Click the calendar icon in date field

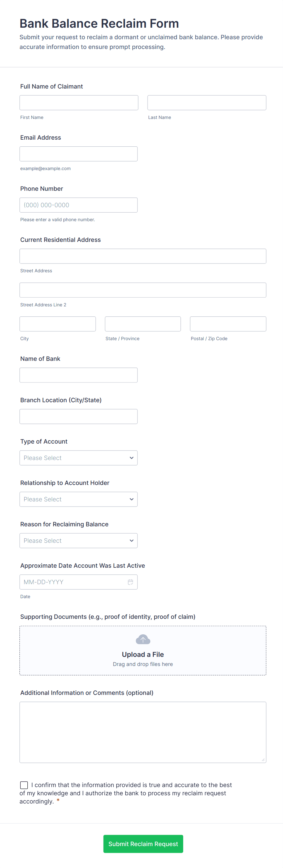tap(130, 582)
